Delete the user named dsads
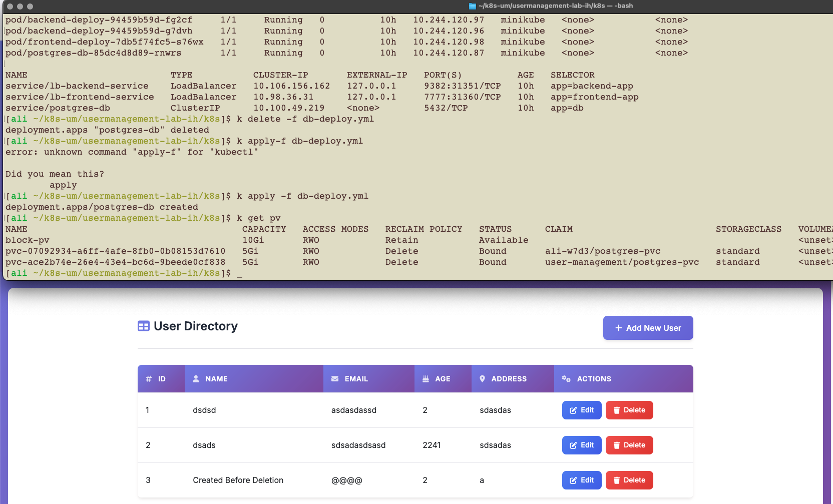The width and height of the screenshot is (833, 504). 629,445
